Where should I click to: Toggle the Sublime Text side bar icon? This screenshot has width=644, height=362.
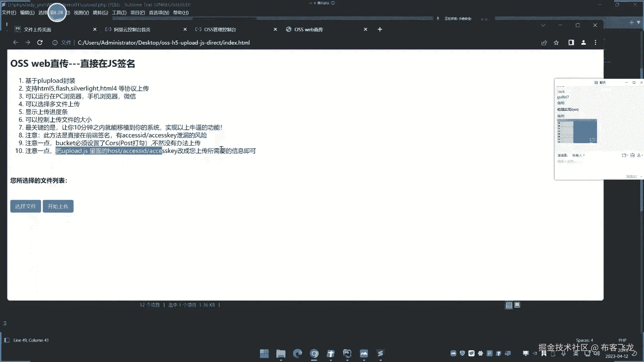7,340
